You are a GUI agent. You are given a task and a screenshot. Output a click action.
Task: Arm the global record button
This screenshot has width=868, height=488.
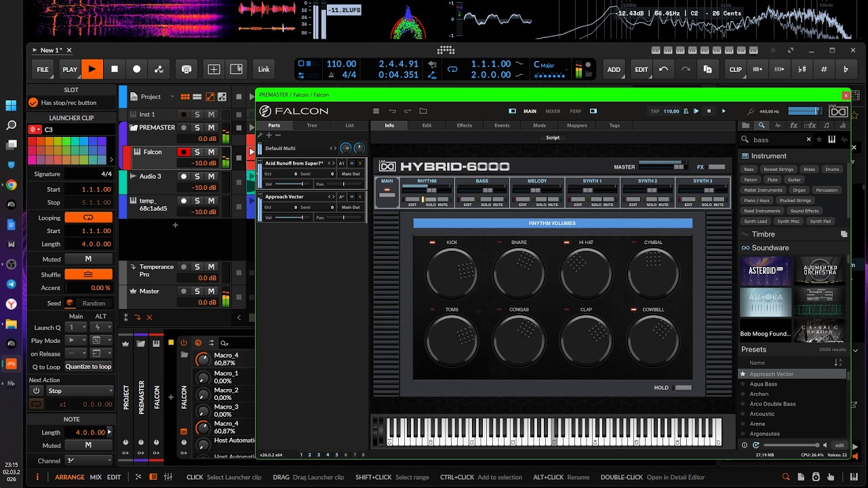click(x=137, y=69)
